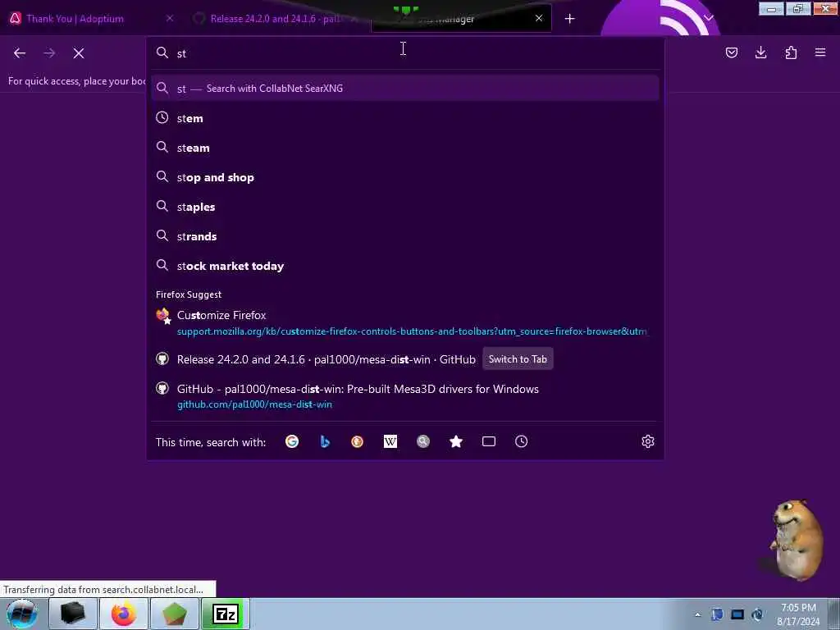The height and width of the screenshot is (630, 840).
Task: Choose the 'steam' search suggestion
Action: click(x=405, y=148)
